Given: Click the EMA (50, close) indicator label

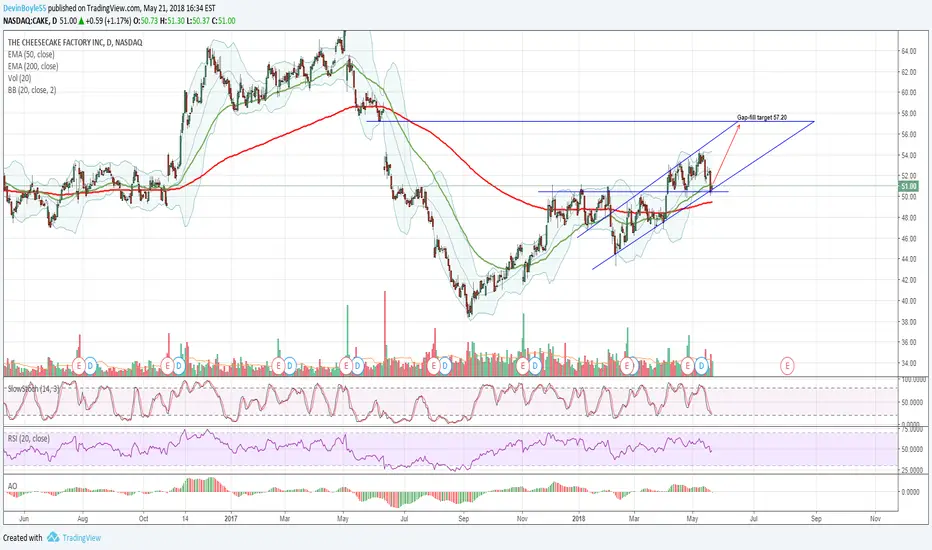Looking at the screenshot, I should pos(31,55).
